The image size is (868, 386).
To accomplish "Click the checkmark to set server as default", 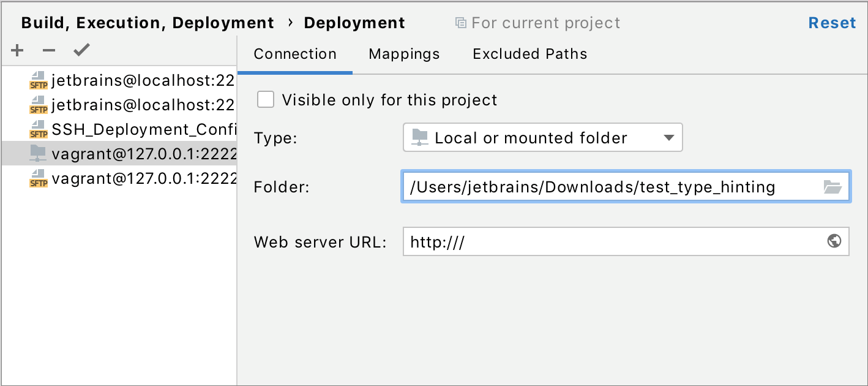I will click(x=81, y=50).
